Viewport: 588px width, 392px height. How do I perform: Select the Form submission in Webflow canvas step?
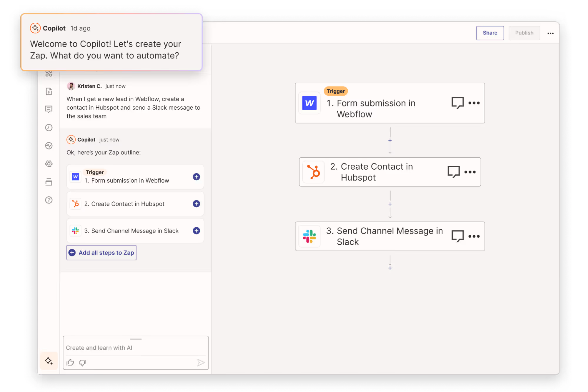(390, 103)
